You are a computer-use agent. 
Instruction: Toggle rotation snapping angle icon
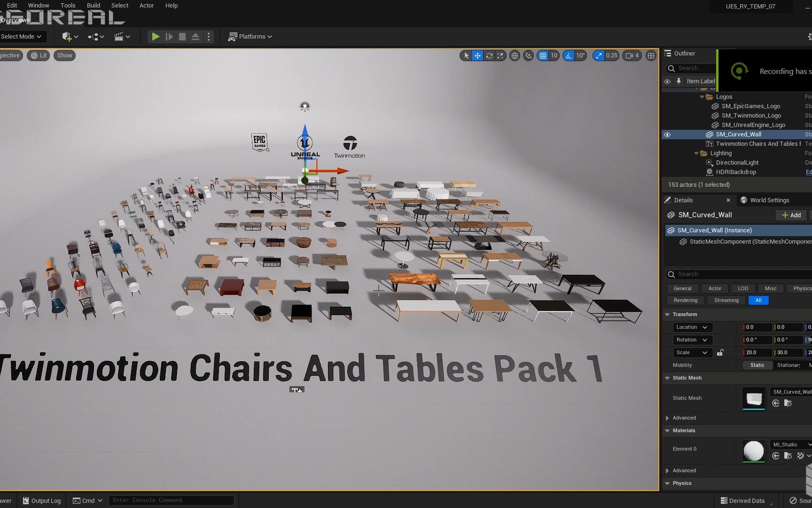click(x=569, y=56)
